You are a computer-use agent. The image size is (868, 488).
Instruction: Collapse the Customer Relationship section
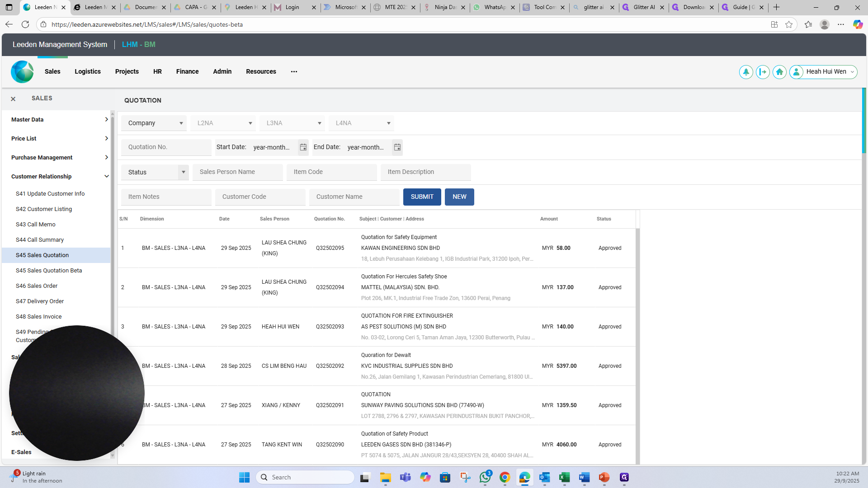click(x=60, y=177)
